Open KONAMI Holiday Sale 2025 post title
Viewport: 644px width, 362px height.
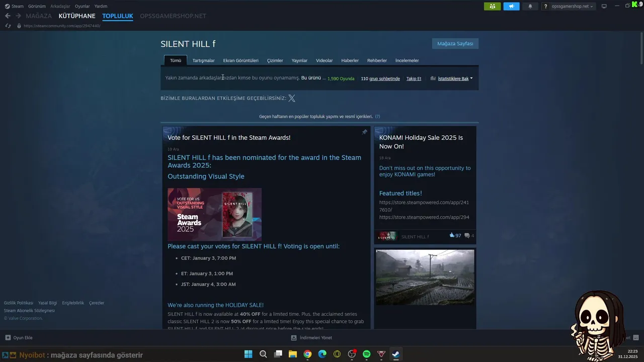pyautogui.click(x=421, y=142)
